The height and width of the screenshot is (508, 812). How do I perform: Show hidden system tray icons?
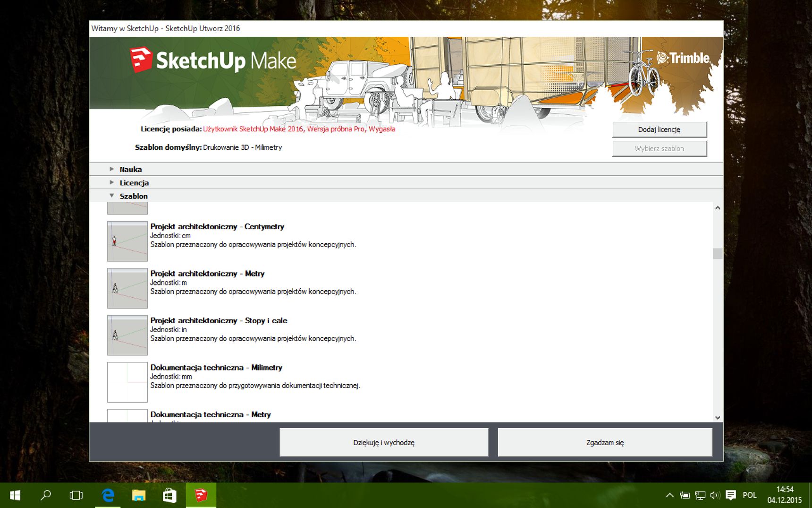[x=669, y=495]
